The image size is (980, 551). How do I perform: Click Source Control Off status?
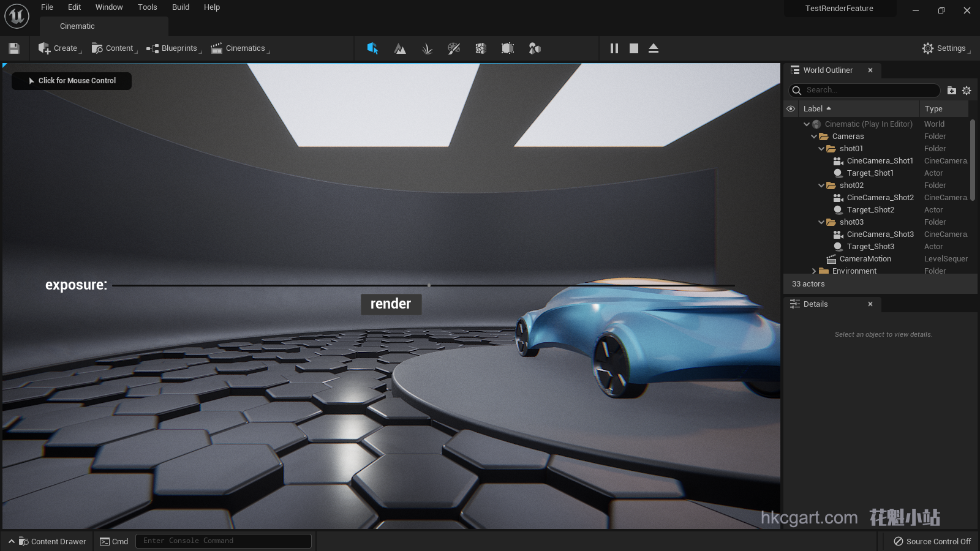point(932,541)
